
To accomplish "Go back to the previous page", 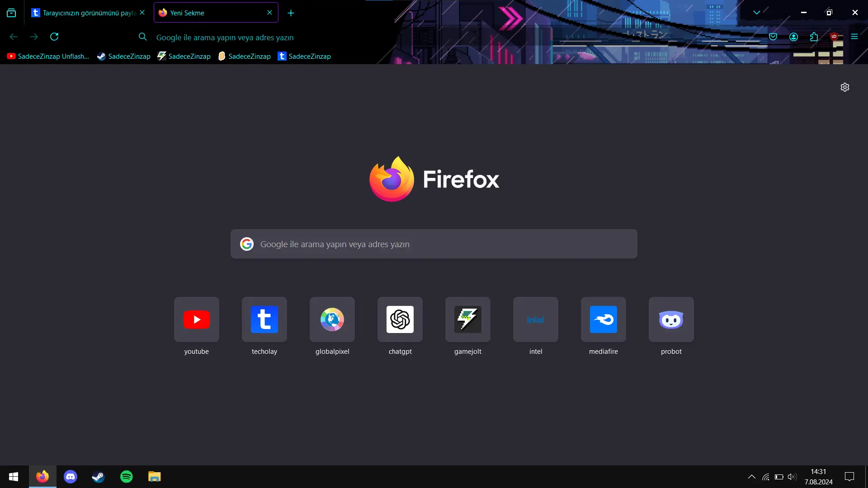I will (14, 37).
